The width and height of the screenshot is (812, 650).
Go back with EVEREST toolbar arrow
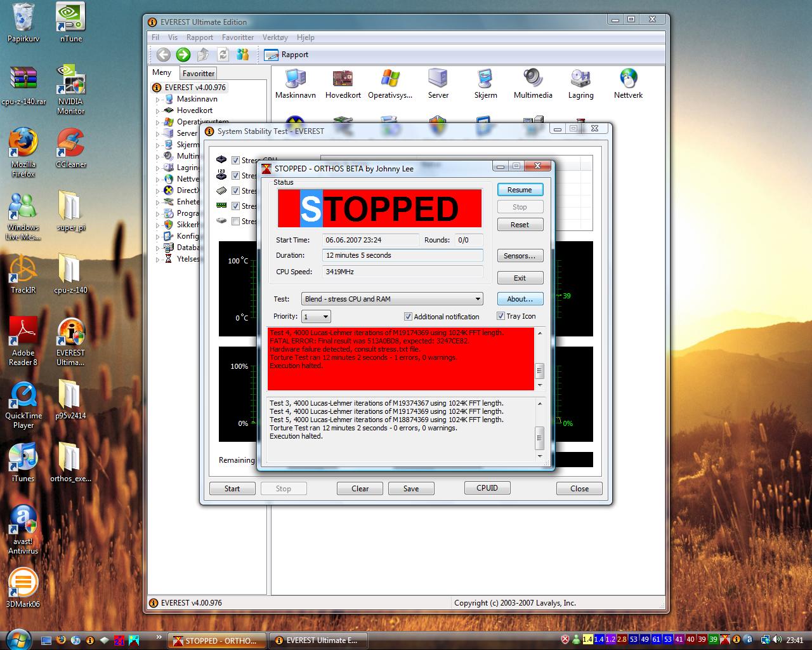tap(163, 55)
